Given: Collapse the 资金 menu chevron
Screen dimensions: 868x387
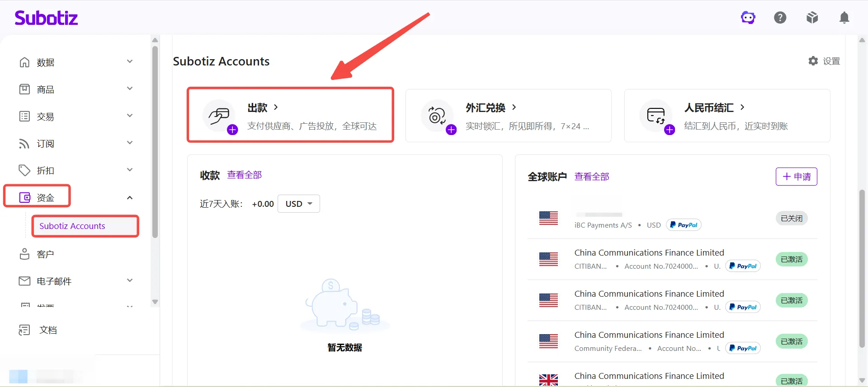Looking at the screenshot, I should [130, 197].
